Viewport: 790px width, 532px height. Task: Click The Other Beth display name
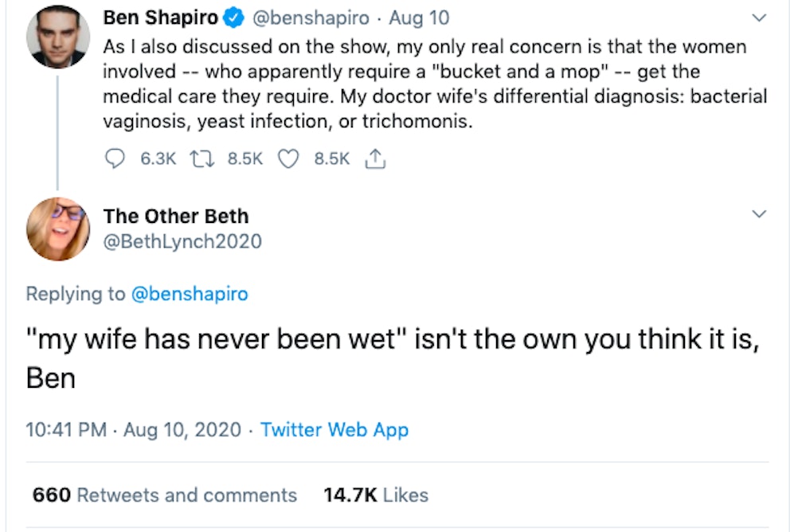click(x=176, y=216)
